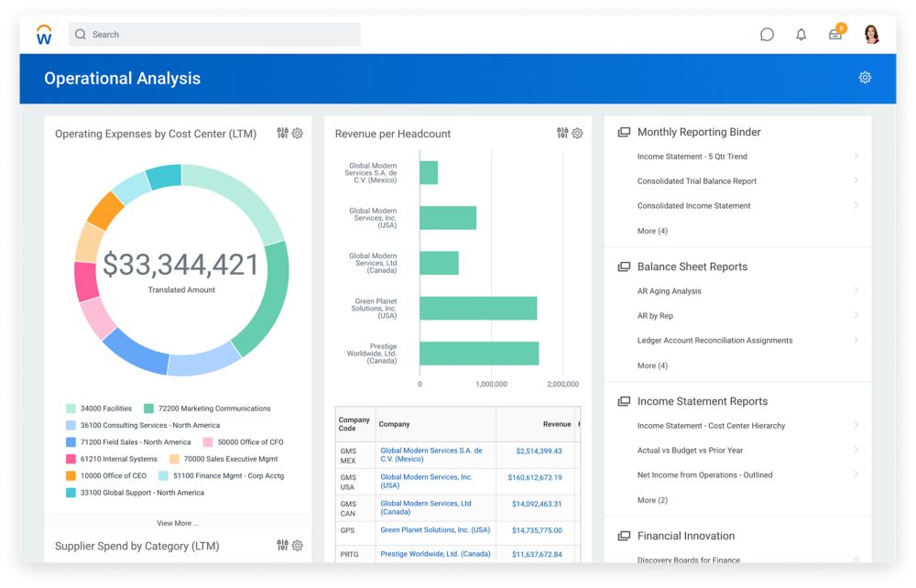Viewport: 916px width, 588px height.
Task: Click View More under the donut chart
Action: tap(177, 521)
